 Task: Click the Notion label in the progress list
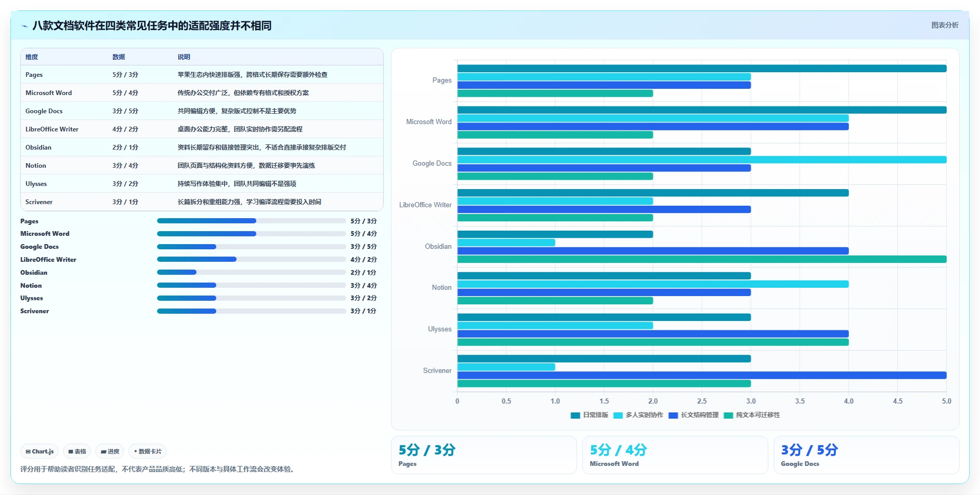pyautogui.click(x=31, y=286)
